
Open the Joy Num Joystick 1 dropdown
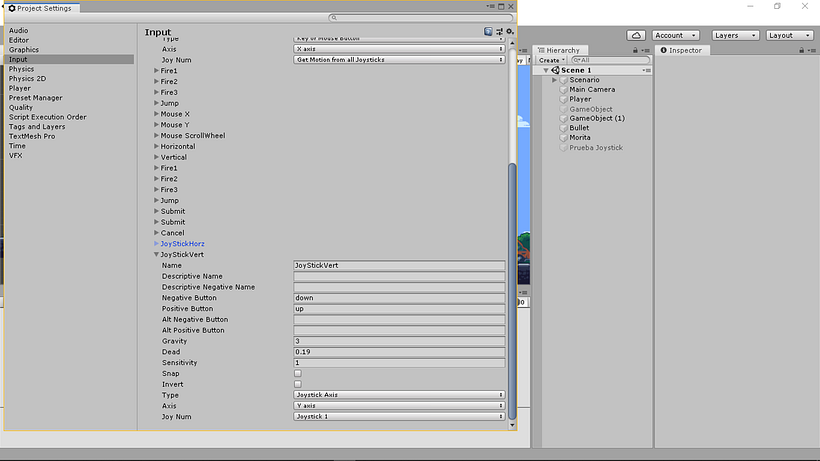pyautogui.click(x=399, y=416)
